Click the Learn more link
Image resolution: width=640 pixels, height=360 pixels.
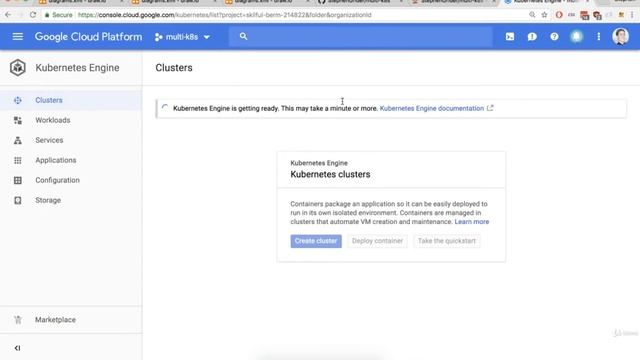point(471,222)
